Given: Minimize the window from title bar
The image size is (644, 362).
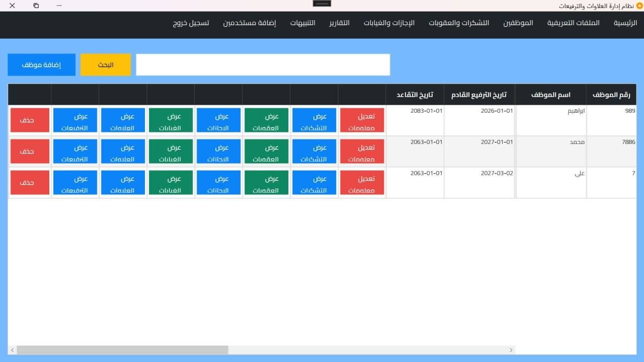Looking at the screenshot, I should pyautogui.click(x=59, y=6).
